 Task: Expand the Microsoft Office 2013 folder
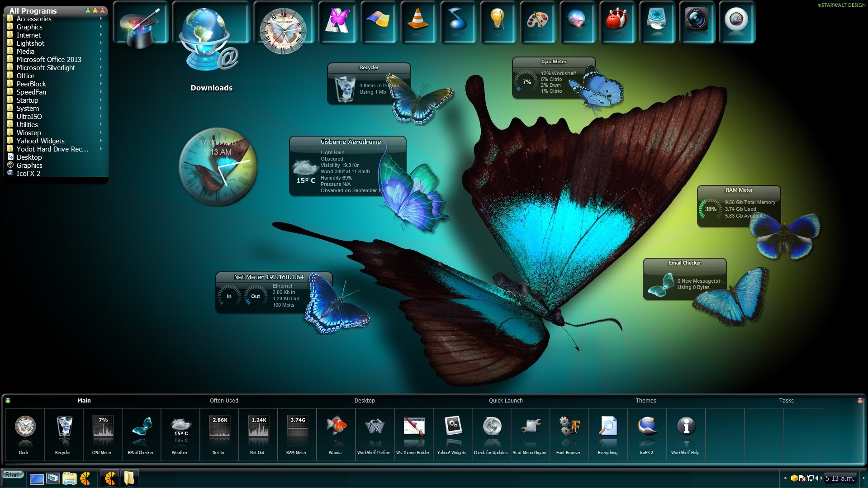(x=49, y=60)
